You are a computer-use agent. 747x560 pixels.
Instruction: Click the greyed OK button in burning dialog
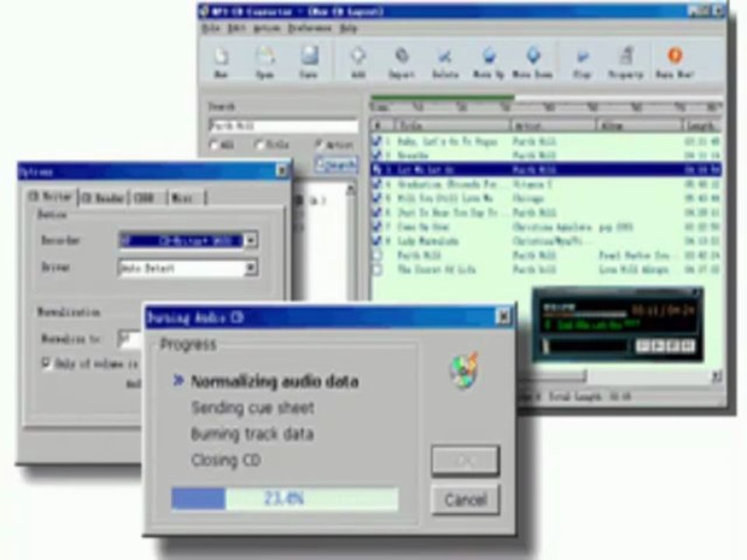(465, 460)
